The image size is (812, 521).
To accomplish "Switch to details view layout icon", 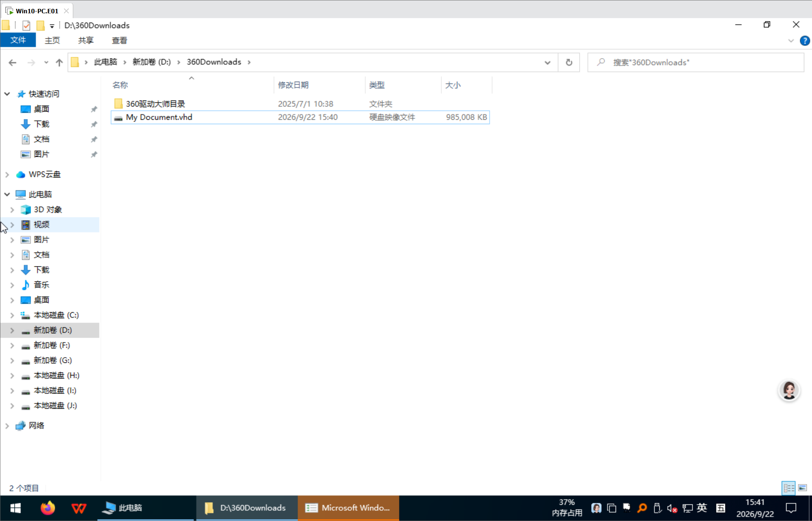I will pos(788,488).
